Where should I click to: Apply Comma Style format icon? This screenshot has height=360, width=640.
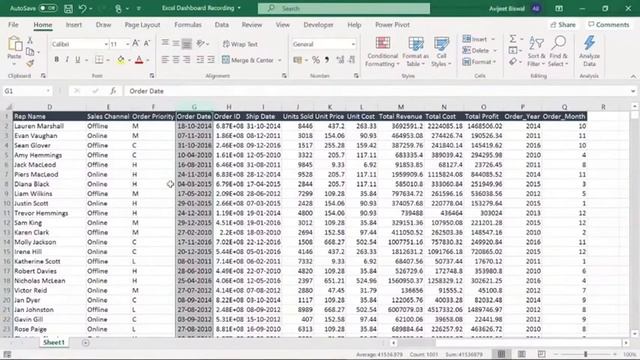pyautogui.click(x=327, y=60)
